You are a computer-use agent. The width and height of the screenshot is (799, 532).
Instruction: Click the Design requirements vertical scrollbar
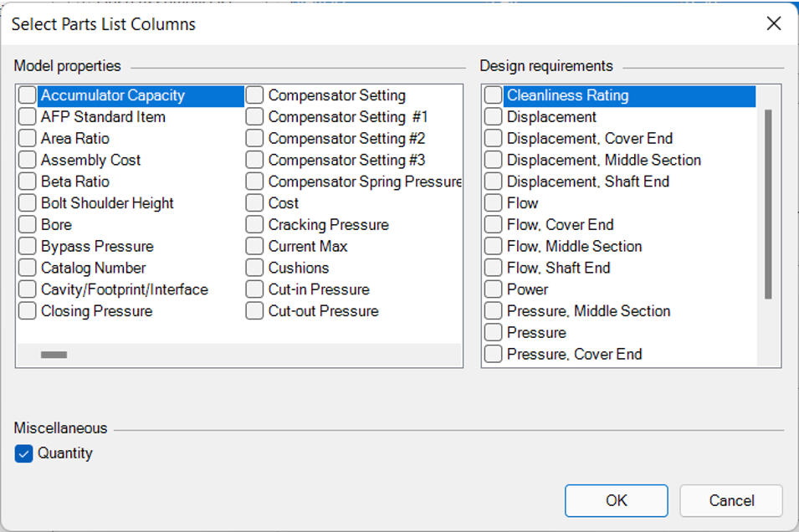click(x=768, y=204)
